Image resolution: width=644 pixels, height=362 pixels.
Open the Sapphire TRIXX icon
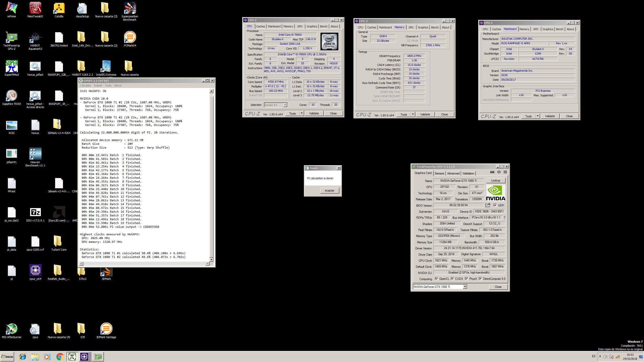12,97
